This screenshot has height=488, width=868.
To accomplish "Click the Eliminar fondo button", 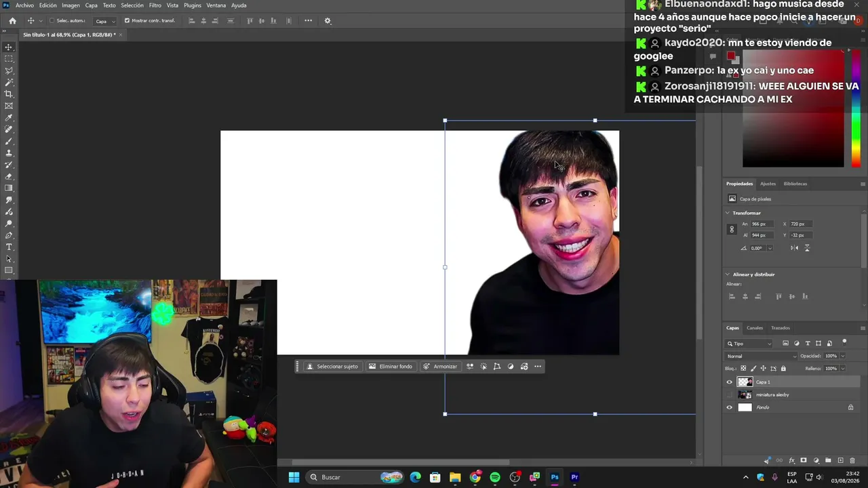I will click(x=391, y=367).
